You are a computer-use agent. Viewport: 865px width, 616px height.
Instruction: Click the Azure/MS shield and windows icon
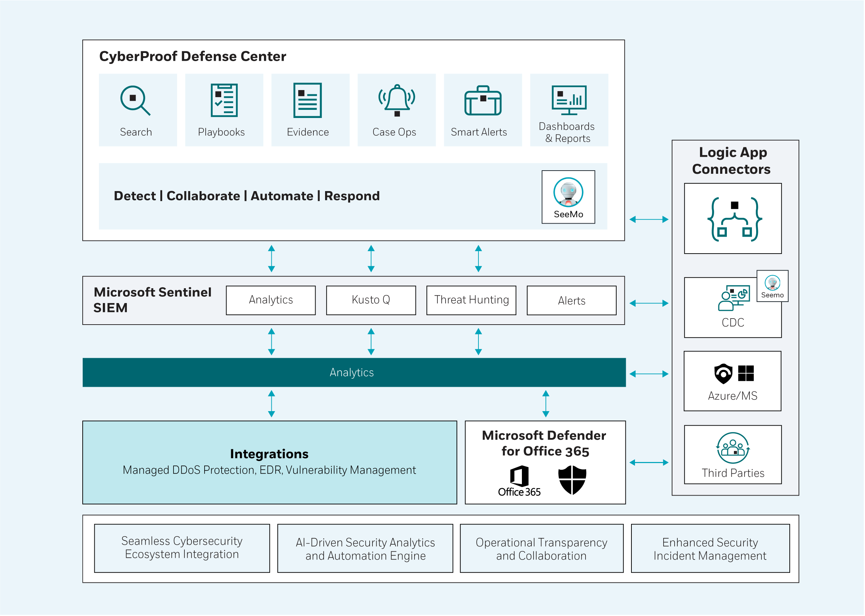click(734, 373)
